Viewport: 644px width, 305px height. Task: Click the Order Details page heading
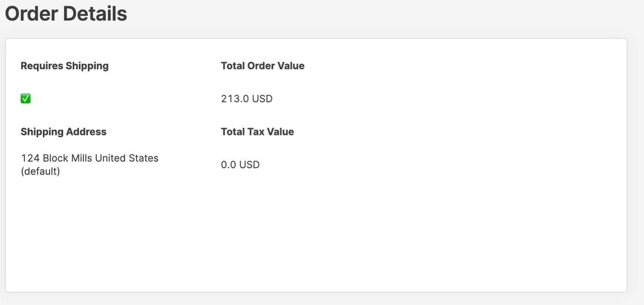tap(66, 14)
